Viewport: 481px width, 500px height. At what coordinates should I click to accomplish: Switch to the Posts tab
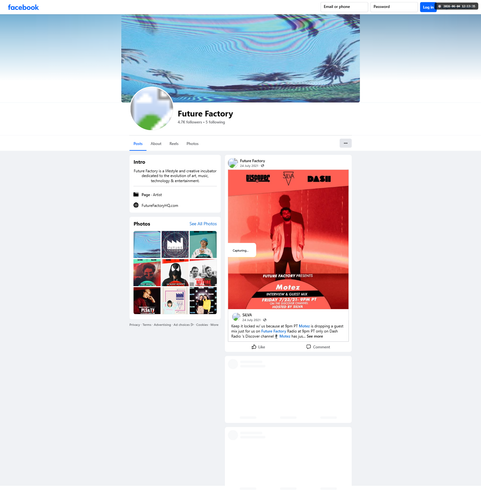(138, 144)
